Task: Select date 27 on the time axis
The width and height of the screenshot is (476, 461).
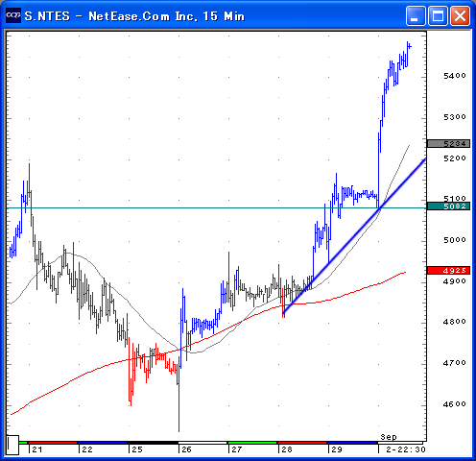Action: (237, 449)
